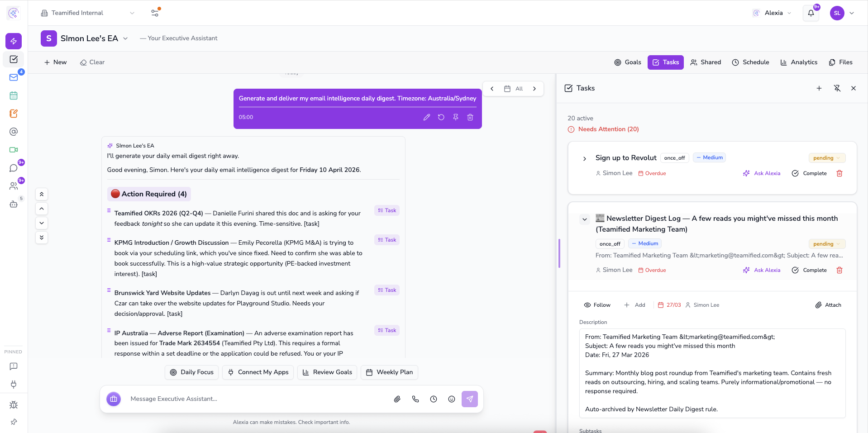Start a voice call from the message input bar
This screenshot has width=868, height=433.
[x=415, y=399]
